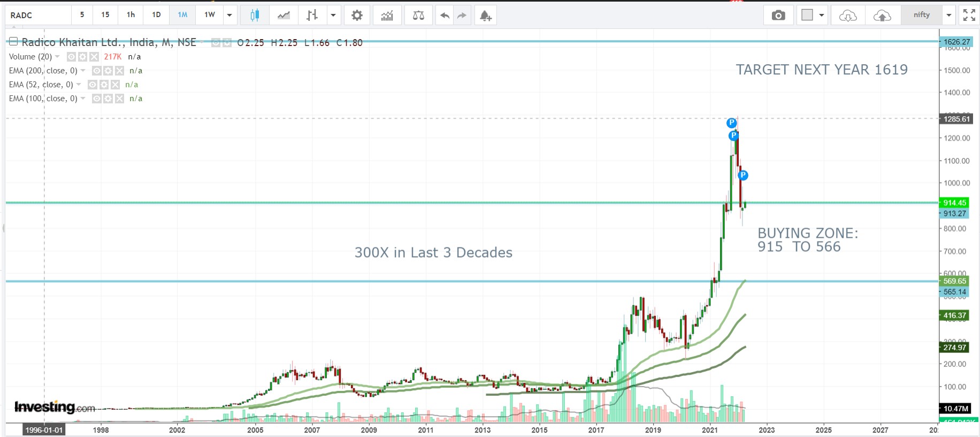This screenshot has height=437, width=980.
Task: Select horizontal line price label 913.27
Action: (955, 214)
